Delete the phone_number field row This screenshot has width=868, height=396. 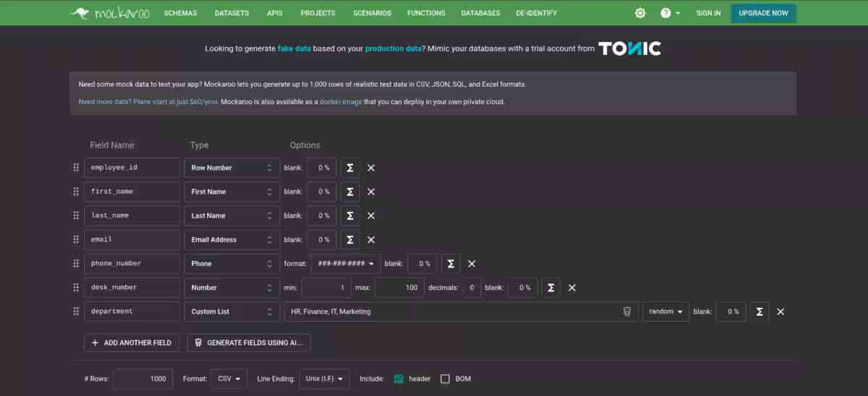472,264
